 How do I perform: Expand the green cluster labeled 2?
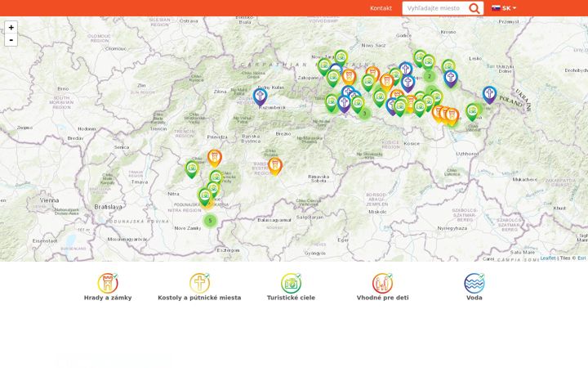click(x=430, y=77)
